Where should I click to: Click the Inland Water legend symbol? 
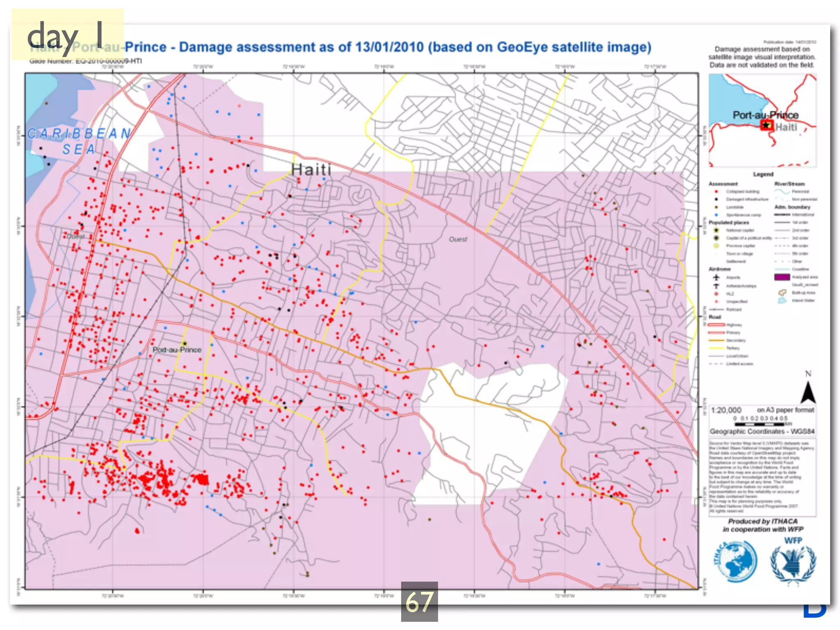click(782, 301)
